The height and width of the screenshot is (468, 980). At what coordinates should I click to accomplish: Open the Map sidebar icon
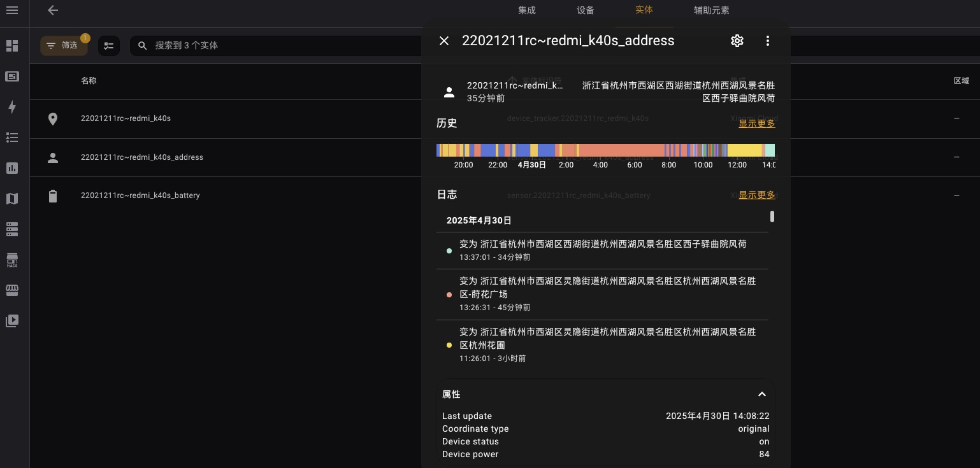pyautogui.click(x=12, y=199)
